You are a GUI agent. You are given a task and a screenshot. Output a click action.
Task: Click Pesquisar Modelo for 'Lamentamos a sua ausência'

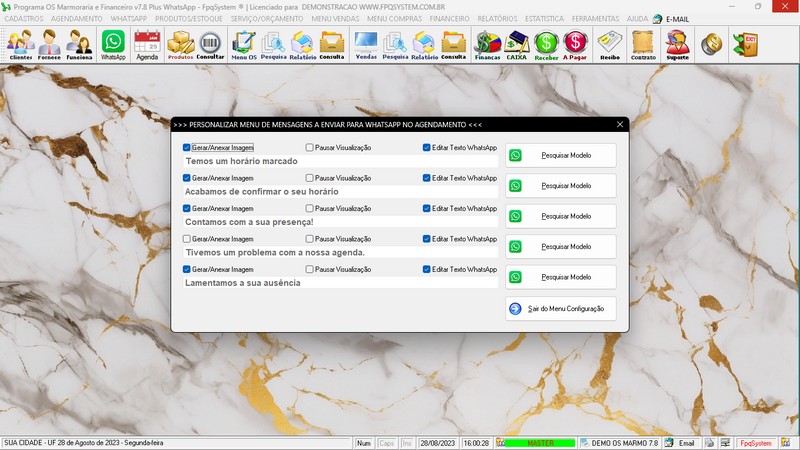coord(561,277)
